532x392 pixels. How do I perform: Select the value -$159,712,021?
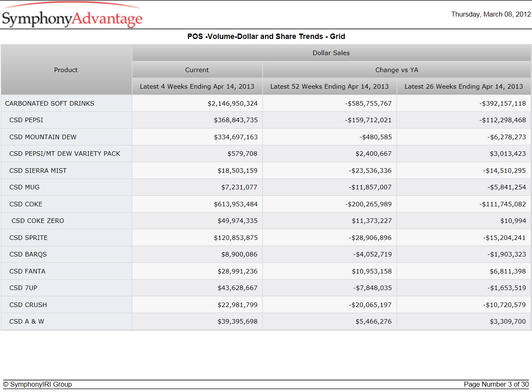[x=368, y=120]
